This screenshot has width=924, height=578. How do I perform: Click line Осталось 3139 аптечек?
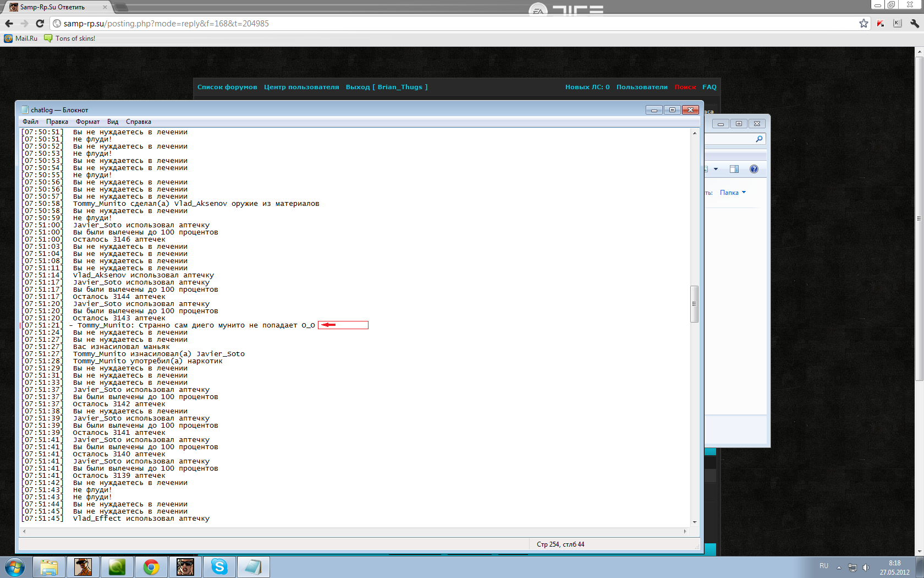(x=93, y=476)
